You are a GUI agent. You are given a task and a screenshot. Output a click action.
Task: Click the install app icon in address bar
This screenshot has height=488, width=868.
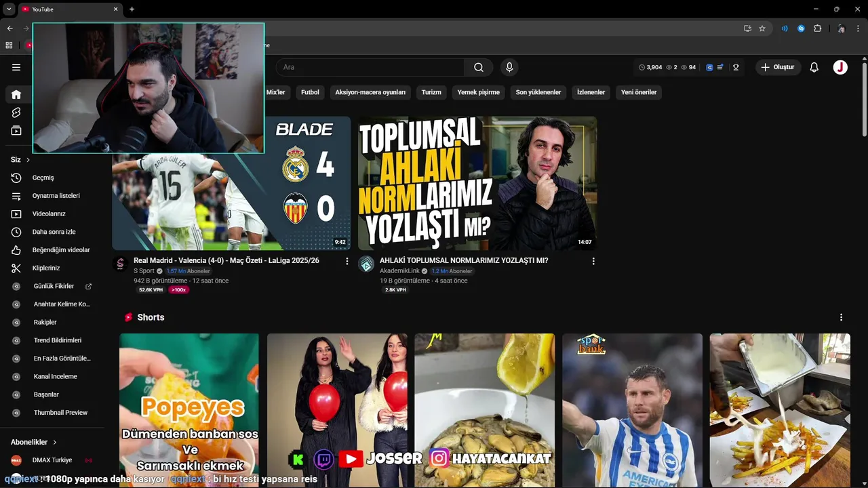tap(747, 28)
